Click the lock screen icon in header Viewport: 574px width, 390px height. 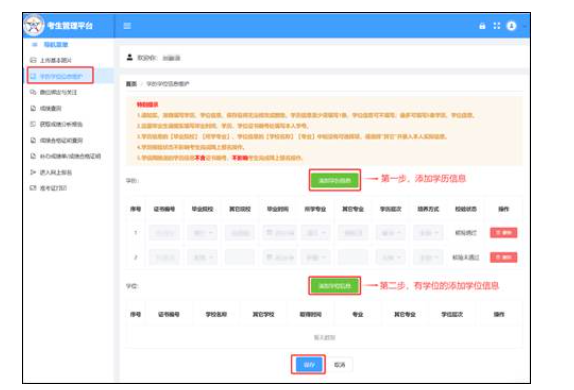(482, 26)
